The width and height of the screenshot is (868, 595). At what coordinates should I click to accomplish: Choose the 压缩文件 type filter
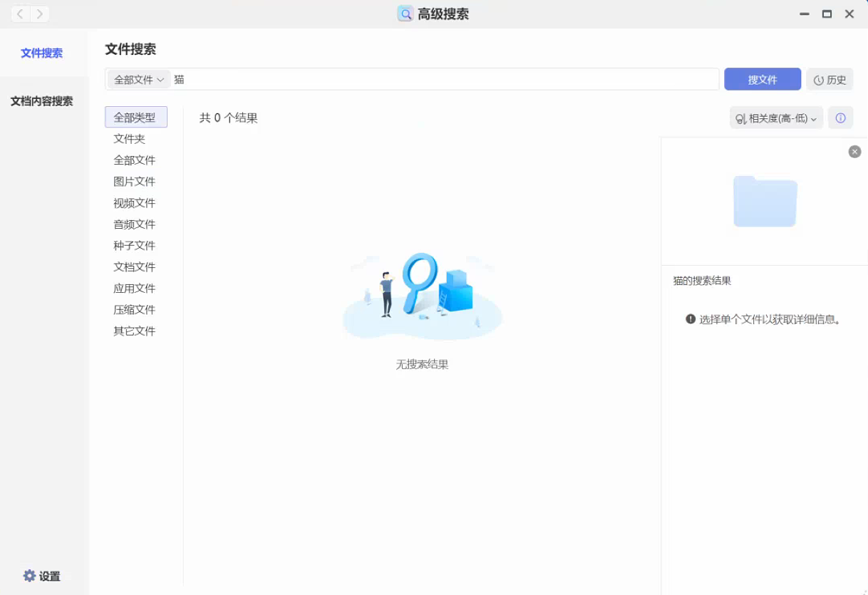(x=134, y=310)
